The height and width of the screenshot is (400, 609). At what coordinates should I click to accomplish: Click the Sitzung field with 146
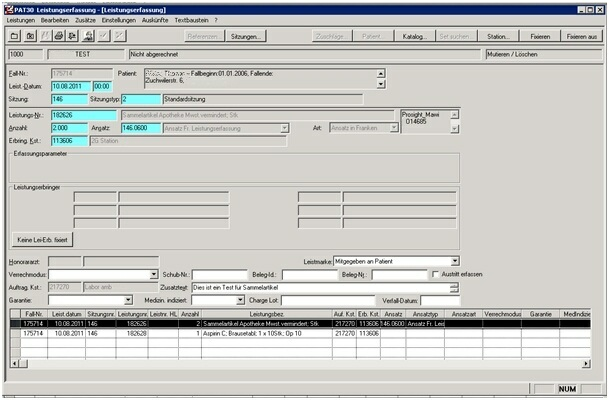69,99
